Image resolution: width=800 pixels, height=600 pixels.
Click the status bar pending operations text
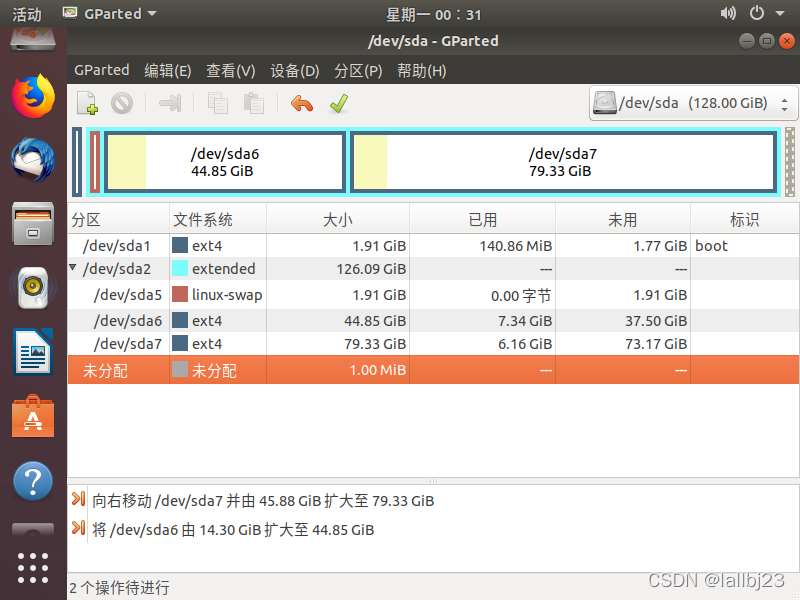click(119, 587)
